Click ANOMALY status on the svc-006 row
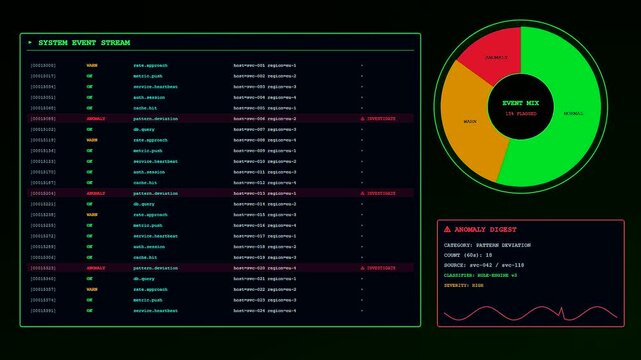641x360 pixels. [x=96, y=119]
